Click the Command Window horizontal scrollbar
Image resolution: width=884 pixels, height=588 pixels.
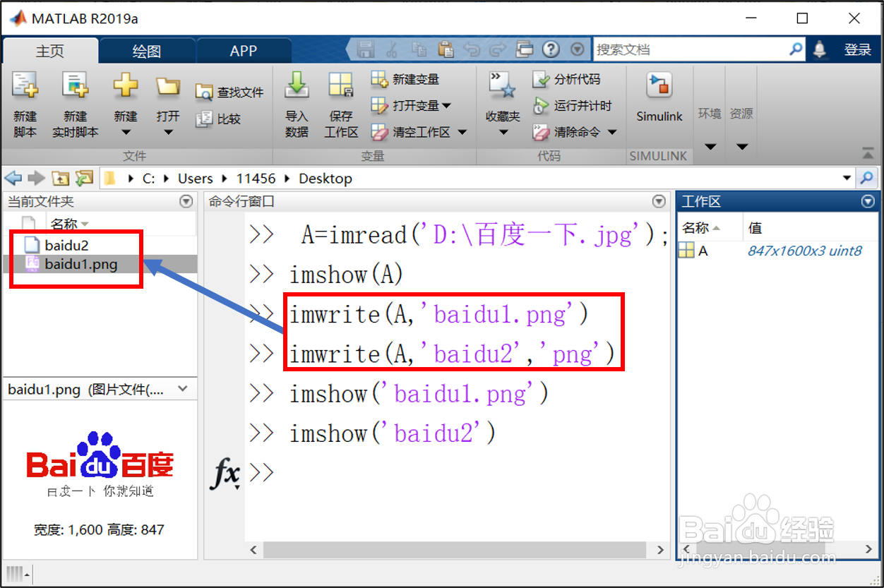click(x=455, y=549)
